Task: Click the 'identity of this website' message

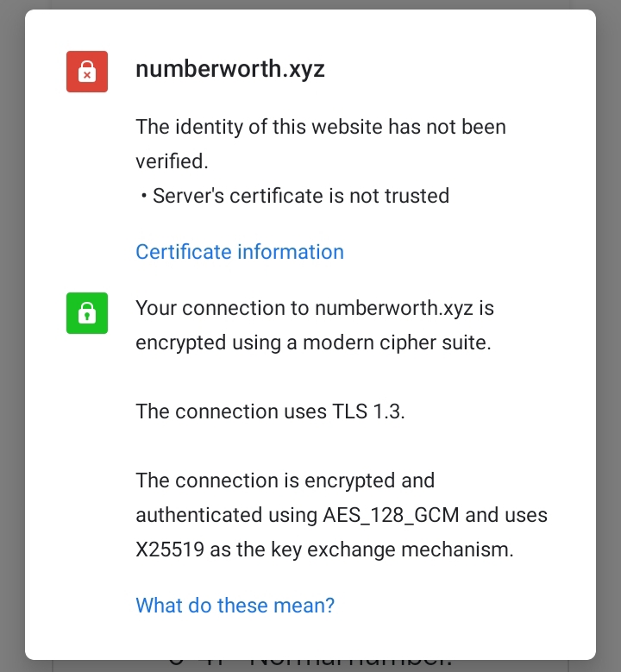Action: [x=321, y=144]
